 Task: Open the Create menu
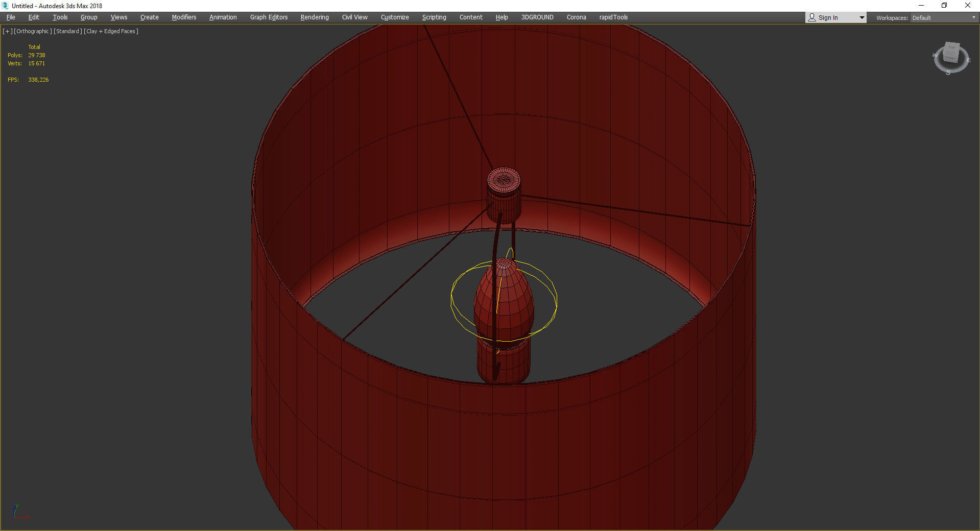click(x=149, y=17)
